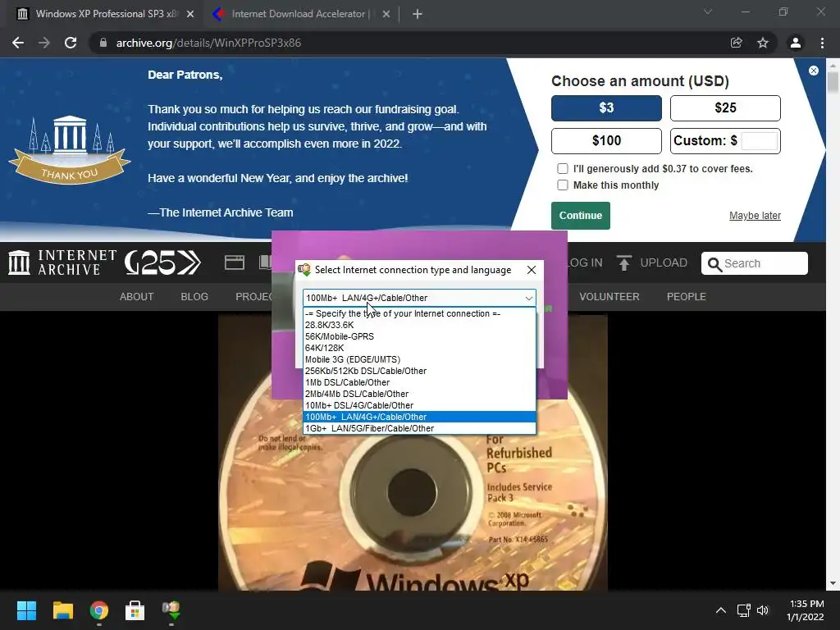840x630 pixels.
Task: Open File Explorer from taskbar
Action: point(62,610)
